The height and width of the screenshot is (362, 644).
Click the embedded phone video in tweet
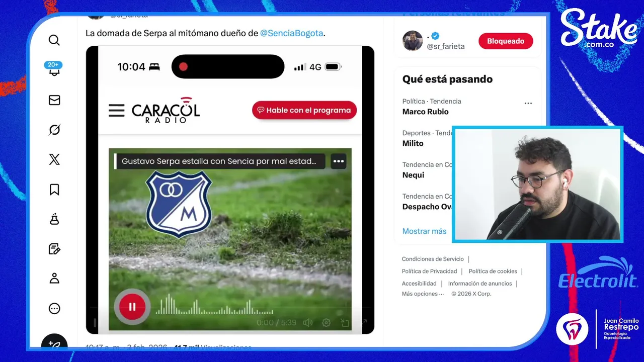[230, 190]
